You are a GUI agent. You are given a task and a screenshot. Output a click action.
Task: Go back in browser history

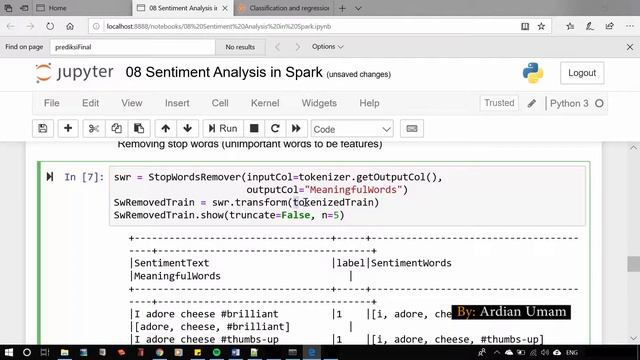(11, 26)
